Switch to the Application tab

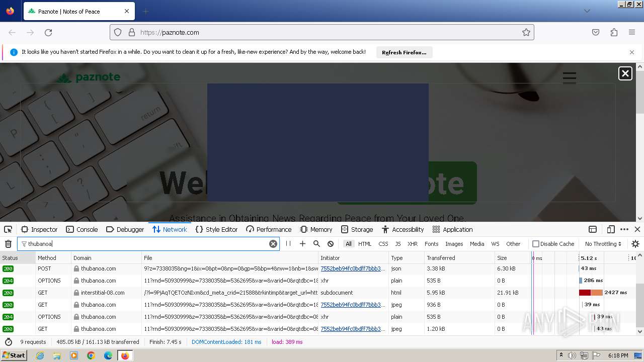tap(453, 229)
